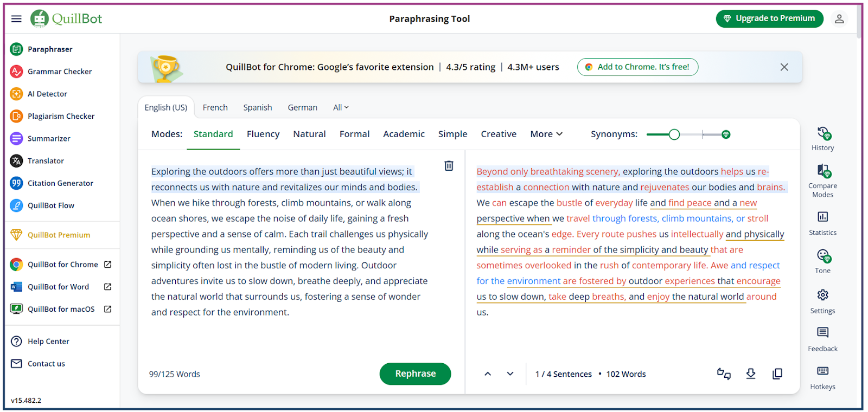
Task: Show Hotkeys list
Action: 822,377
